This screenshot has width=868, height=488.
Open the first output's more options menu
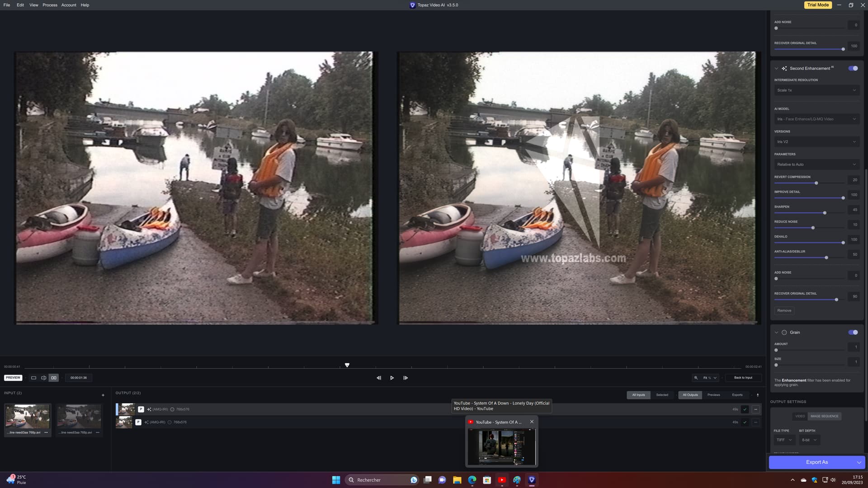click(755, 409)
